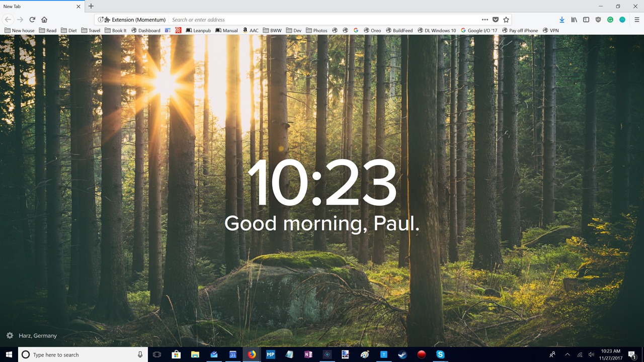Viewport: 644px width, 362px height.
Task: Click the Harz, Germany location link
Action: click(37, 335)
